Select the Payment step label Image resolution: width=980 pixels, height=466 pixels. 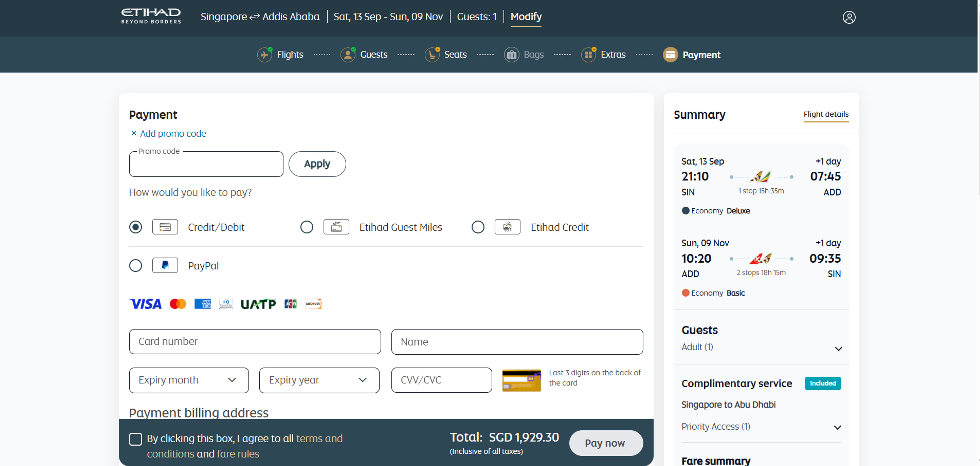(x=701, y=55)
